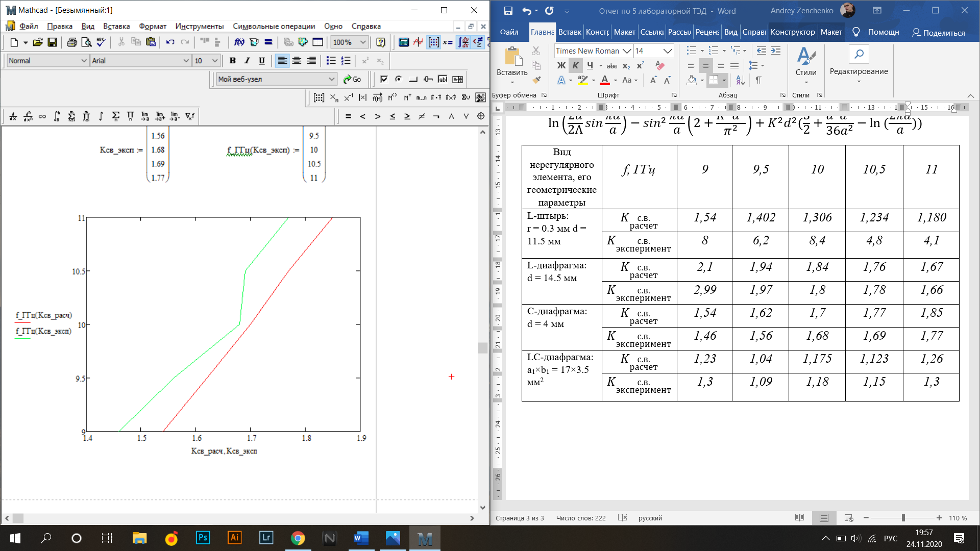Increase indent in Word
This screenshot has height=551, width=980.
tap(776, 51)
